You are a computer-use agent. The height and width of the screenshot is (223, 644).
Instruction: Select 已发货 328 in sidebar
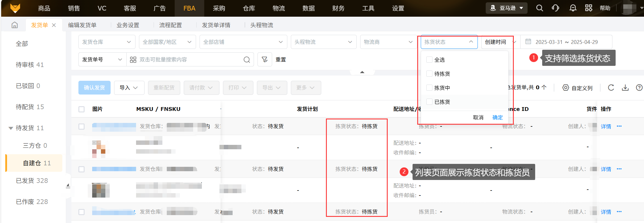pyautogui.click(x=32, y=181)
